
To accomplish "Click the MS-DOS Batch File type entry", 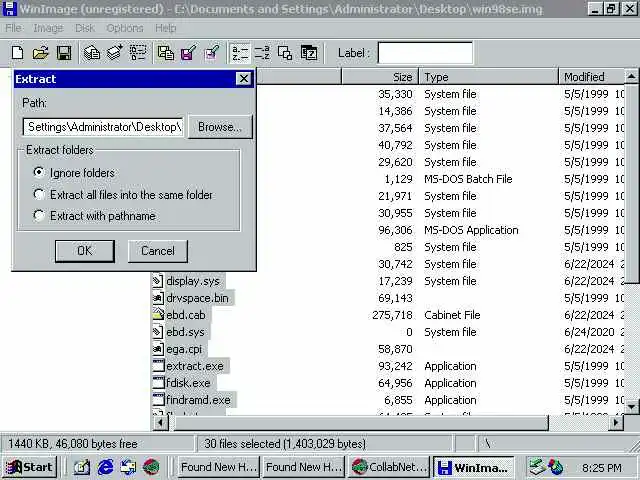I will tap(468, 179).
